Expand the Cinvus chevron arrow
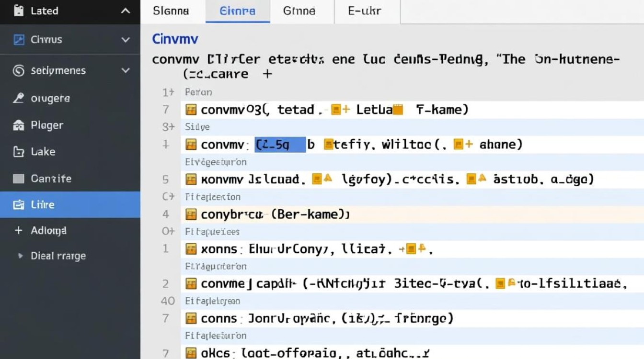 click(126, 40)
